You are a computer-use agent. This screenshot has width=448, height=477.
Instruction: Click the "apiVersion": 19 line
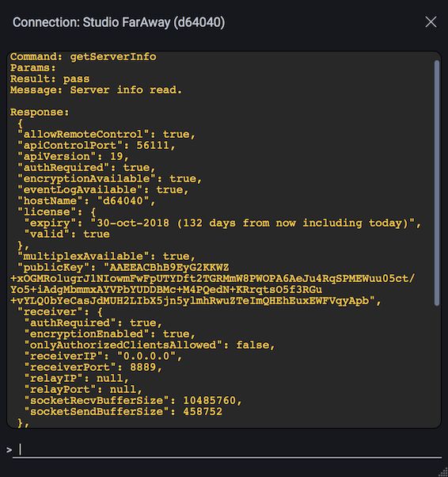74,157
